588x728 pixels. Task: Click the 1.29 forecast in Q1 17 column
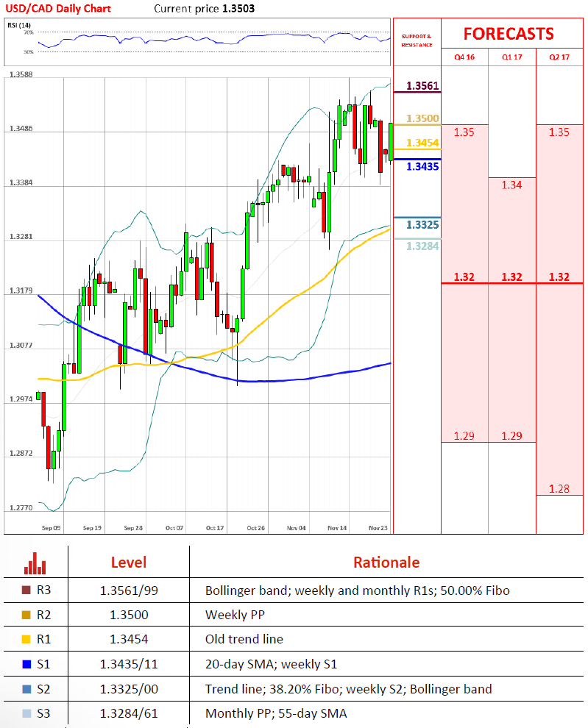(x=511, y=436)
